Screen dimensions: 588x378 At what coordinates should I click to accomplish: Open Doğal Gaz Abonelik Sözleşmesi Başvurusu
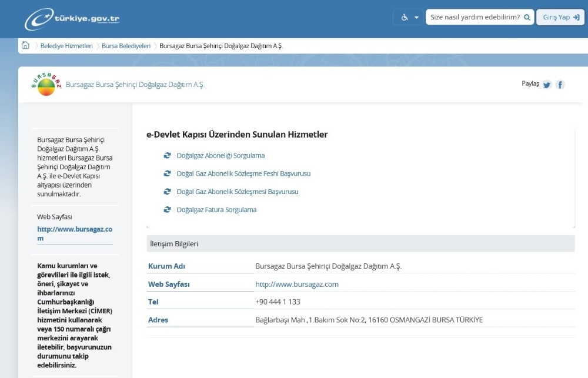pos(238,192)
